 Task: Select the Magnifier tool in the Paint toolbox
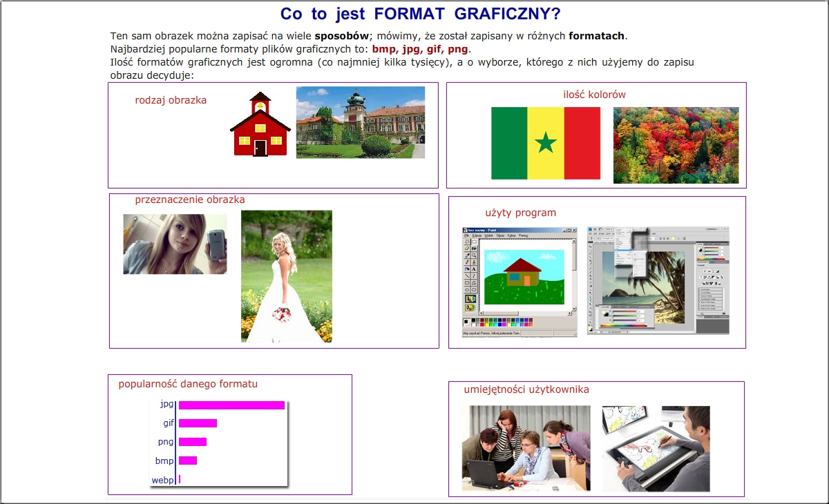pos(475,255)
